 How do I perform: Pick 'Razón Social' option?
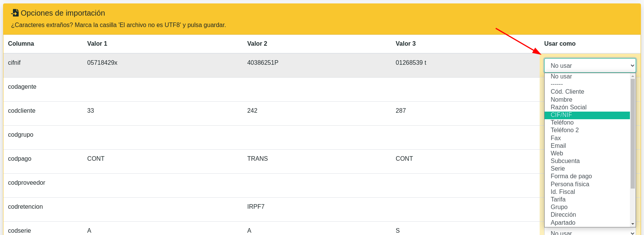coord(587,107)
